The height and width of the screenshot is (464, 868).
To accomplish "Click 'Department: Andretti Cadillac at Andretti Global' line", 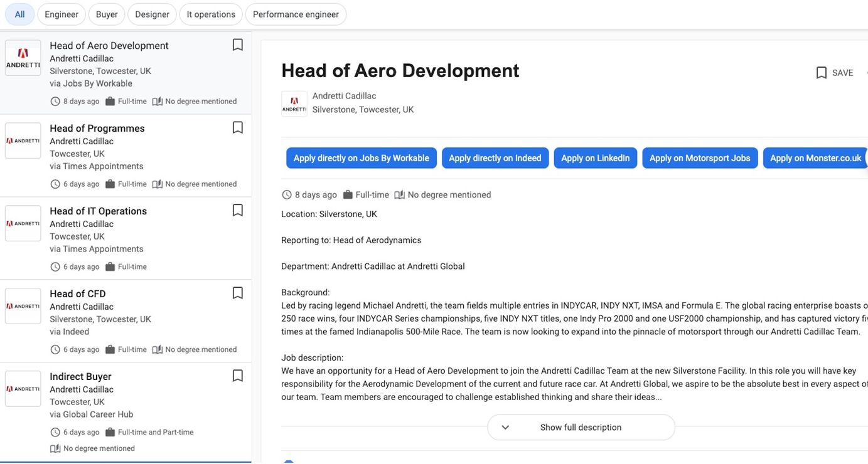I will (373, 266).
